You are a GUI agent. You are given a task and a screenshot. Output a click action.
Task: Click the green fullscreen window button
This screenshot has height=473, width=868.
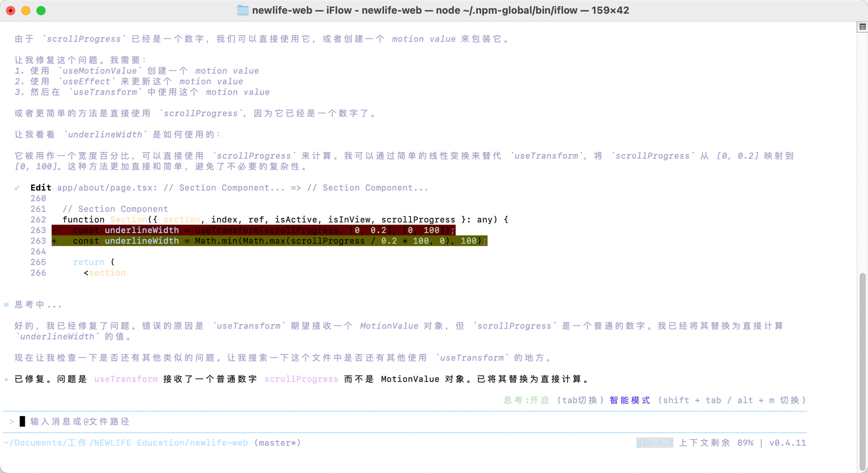[x=41, y=10]
